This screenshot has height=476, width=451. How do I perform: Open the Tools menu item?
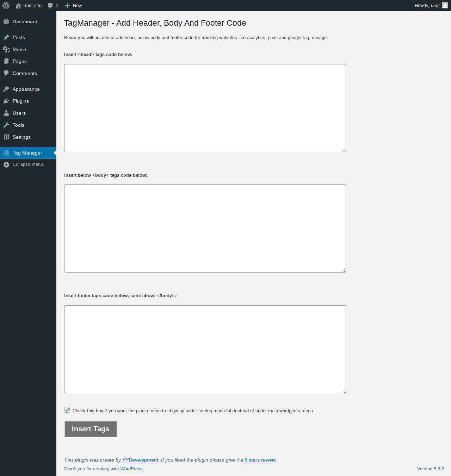pyautogui.click(x=28, y=125)
